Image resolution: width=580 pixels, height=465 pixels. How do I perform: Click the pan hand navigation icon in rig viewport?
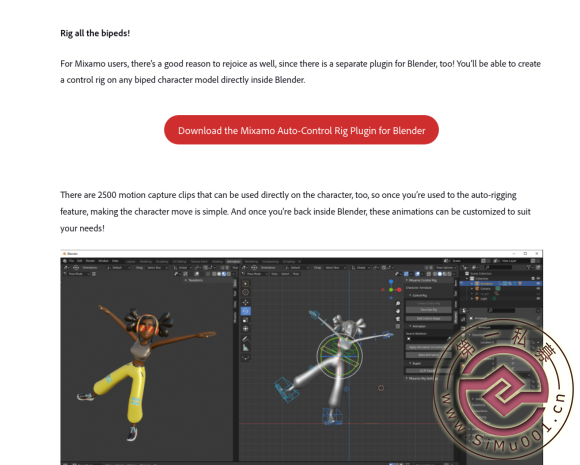pos(398,311)
